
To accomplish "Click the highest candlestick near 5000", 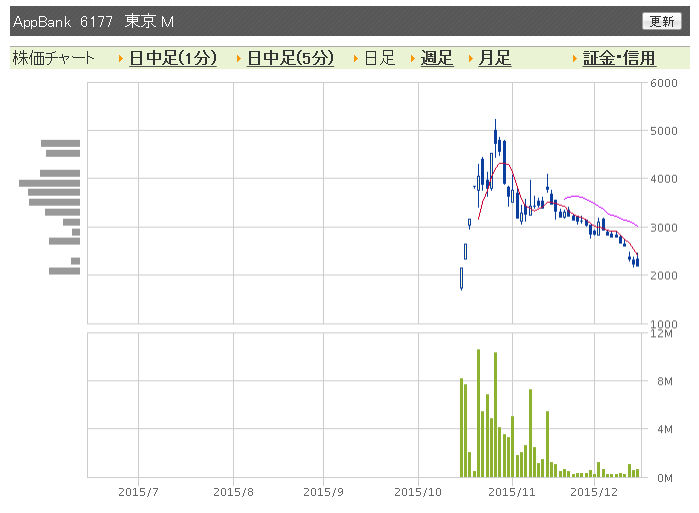I will (x=495, y=136).
